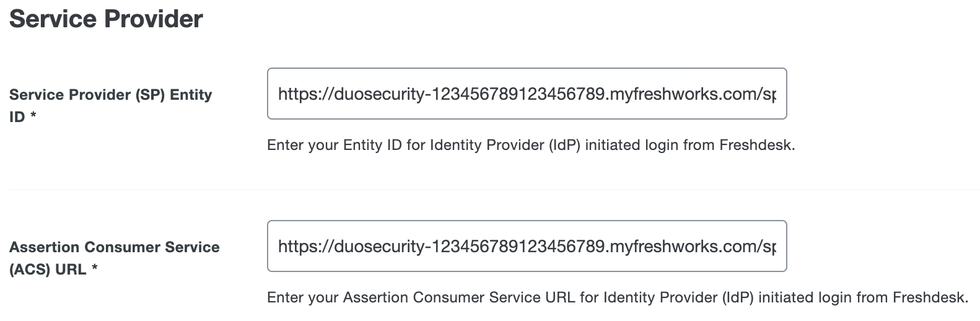Click "duosecurity" text in the ACS URL field
Screen dimensions: 980x321
tap(378, 247)
